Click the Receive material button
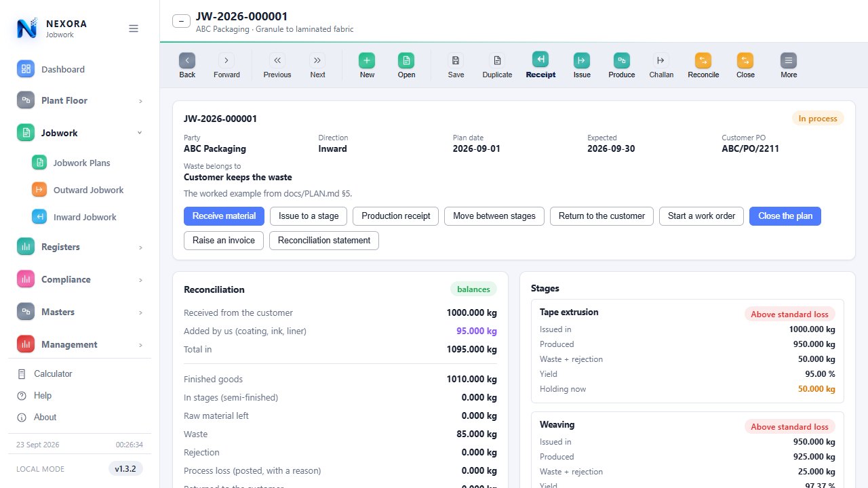Viewport: 868px width, 488px height. point(224,216)
